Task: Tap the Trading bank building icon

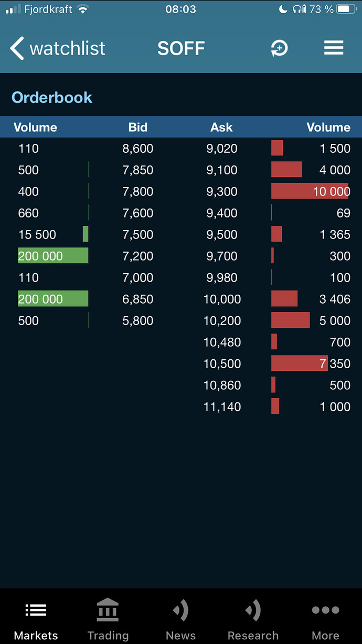Action: (x=108, y=610)
